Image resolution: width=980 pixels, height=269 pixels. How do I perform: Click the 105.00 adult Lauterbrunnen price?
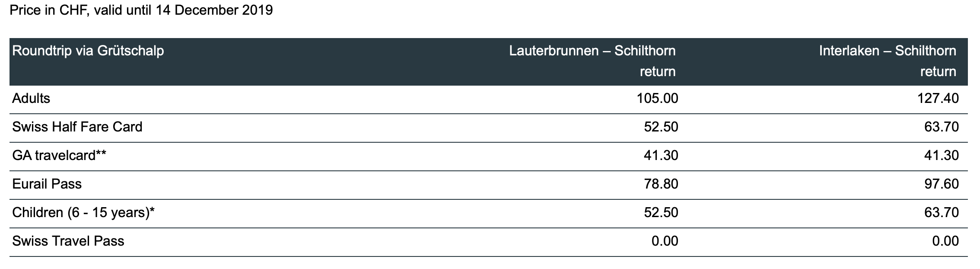point(657,99)
